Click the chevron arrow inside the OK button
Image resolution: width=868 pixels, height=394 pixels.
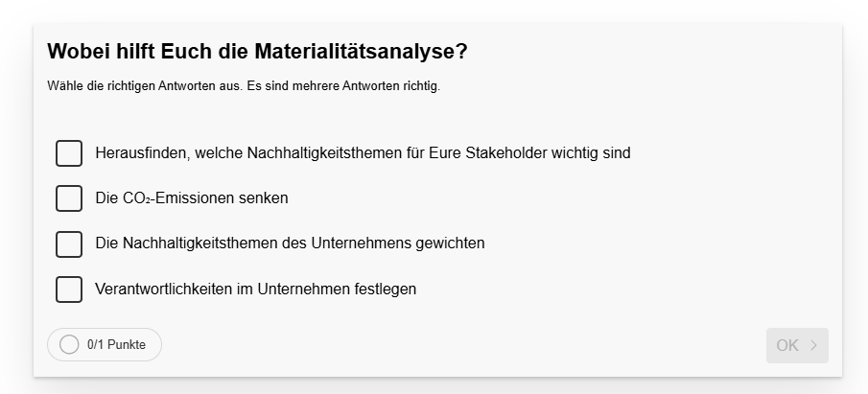[813, 345]
